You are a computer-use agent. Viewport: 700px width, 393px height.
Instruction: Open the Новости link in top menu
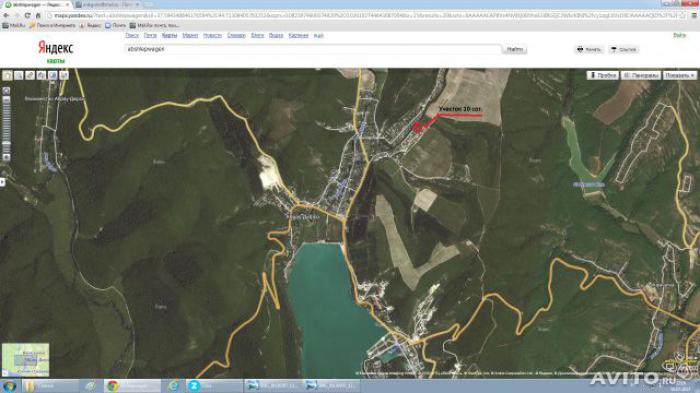click(212, 35)
